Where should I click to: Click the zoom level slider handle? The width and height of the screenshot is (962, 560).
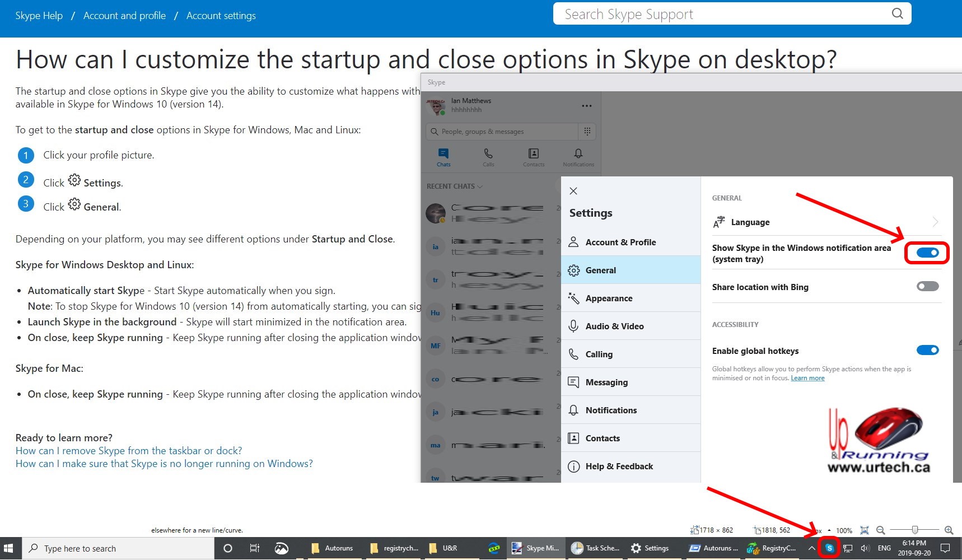914,530
